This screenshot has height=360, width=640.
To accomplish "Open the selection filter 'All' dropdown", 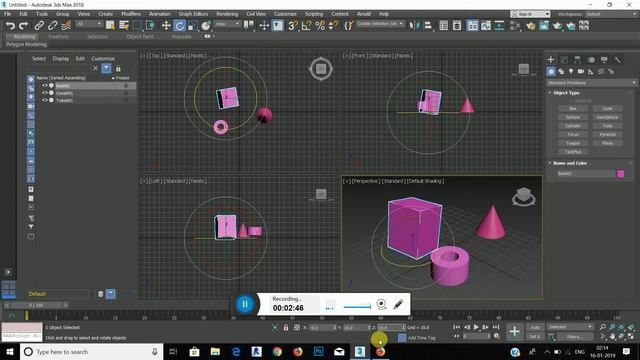I will 89,24.
